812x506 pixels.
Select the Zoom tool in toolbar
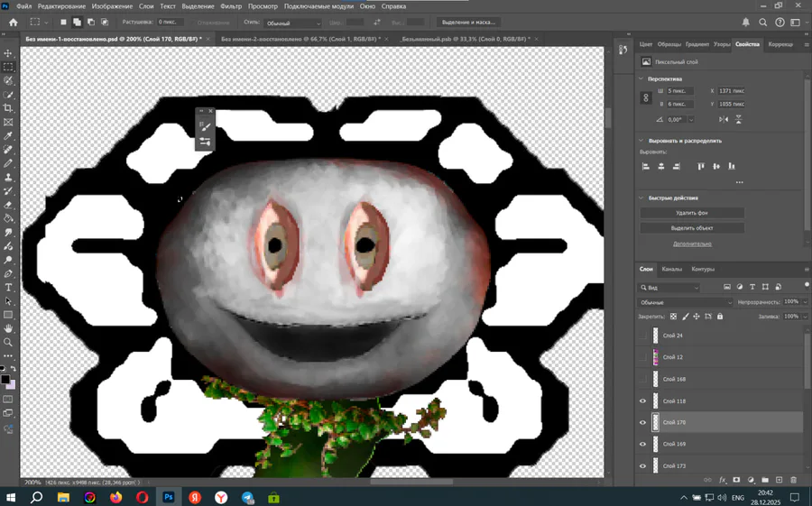point(8,343)
